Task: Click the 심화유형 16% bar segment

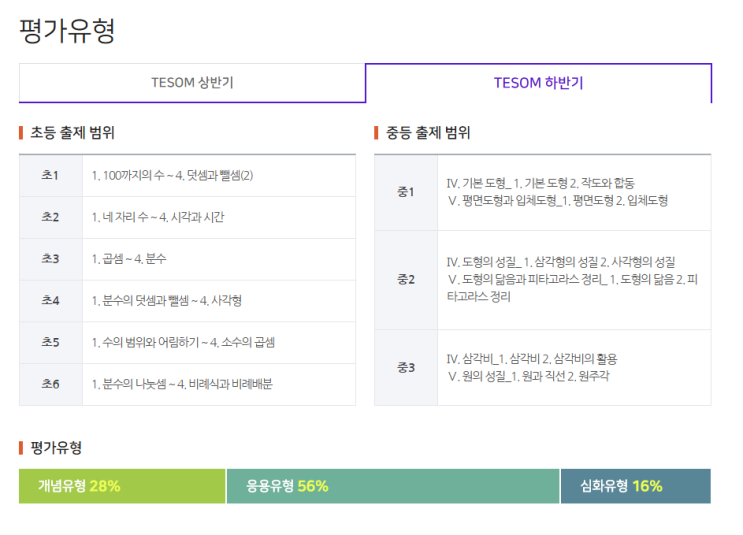Action: pos(635,486)
